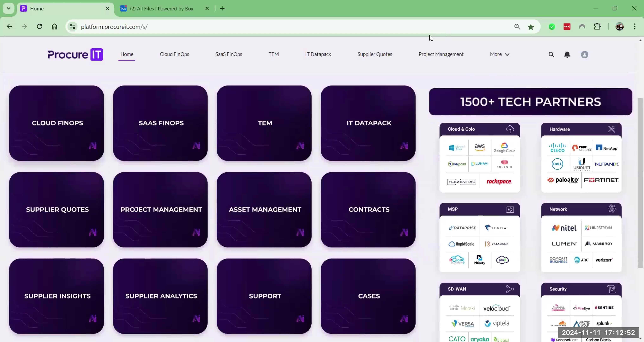
Task: Click the MSP panel header
Action: coord(479,209)
